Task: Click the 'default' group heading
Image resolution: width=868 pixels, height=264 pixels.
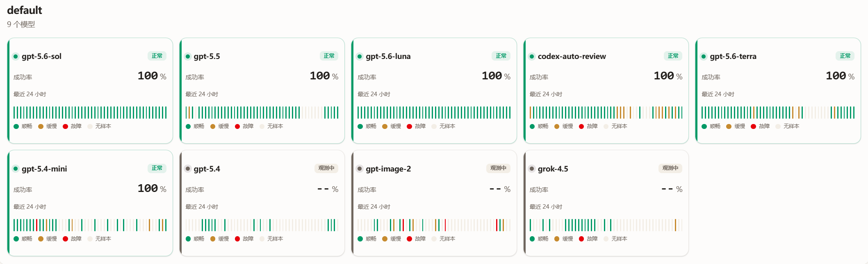Action: (x=25, y=10)
